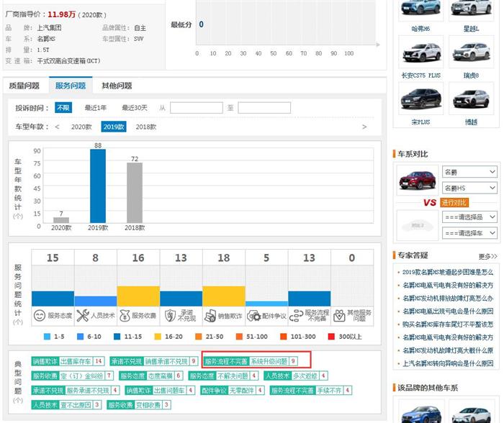Select 最近30天 complaint time filter
The height and width of the screenshot is (423, 504).
tap(135, 108)
